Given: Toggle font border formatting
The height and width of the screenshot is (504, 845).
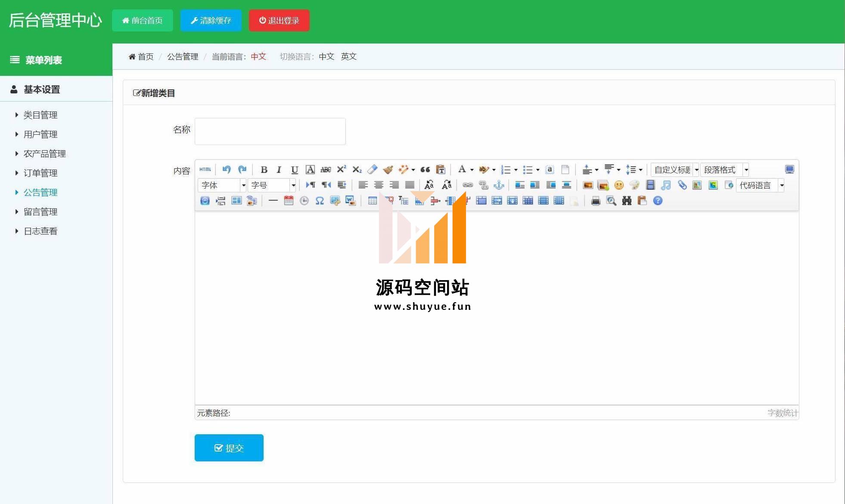Looking at the screenshot, I should [310, 170].
